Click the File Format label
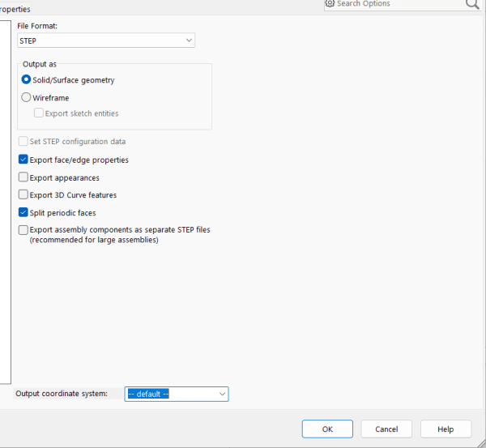 [37, 26]
